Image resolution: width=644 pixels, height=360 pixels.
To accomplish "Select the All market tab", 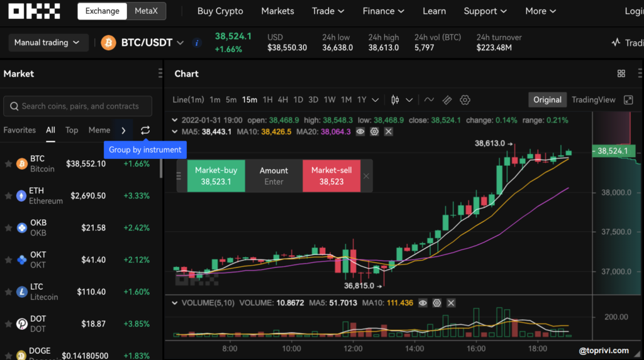I will pyautogui.click(x=50, y=130).
